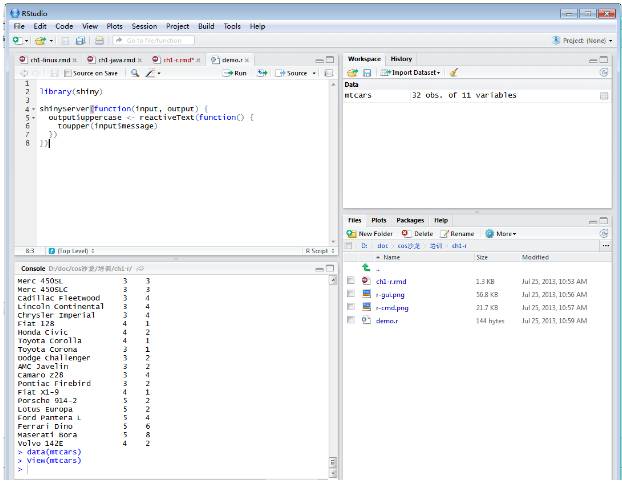Open the code tools wand dropdown
The height and width of the screenshot is (483, 622).
click(153, 73)
